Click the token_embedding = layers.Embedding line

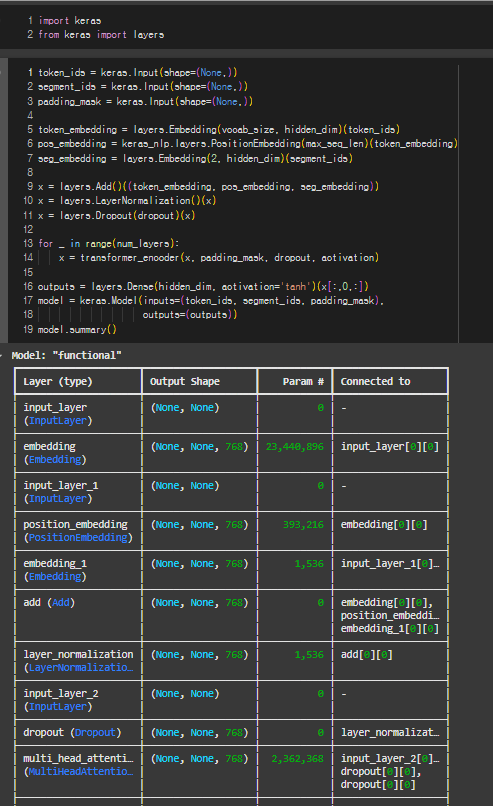pos(219,129)
